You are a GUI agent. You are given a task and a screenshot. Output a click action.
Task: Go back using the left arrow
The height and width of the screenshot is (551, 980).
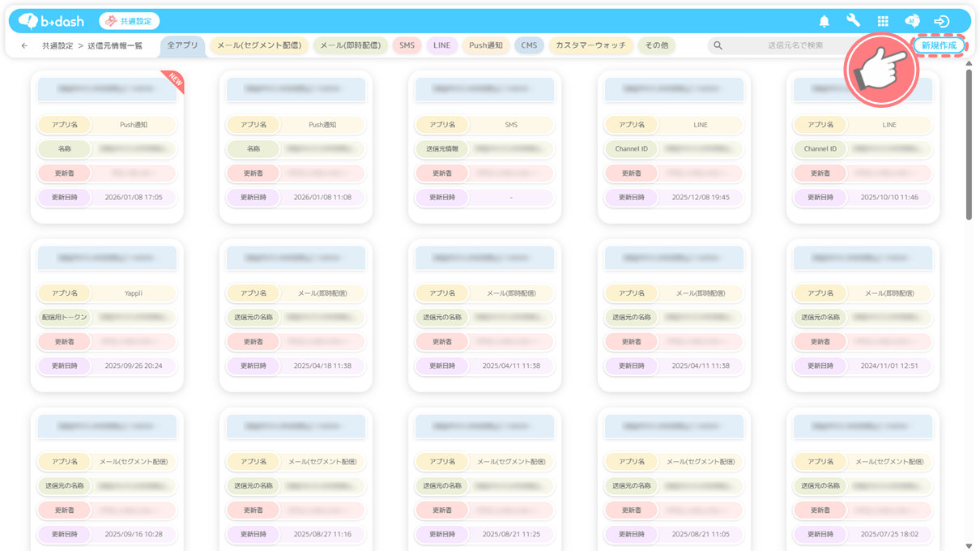point(24,46)
